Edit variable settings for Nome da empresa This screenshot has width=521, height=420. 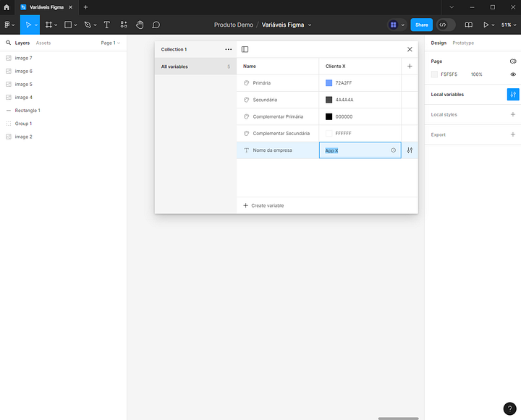coord(410,150)
